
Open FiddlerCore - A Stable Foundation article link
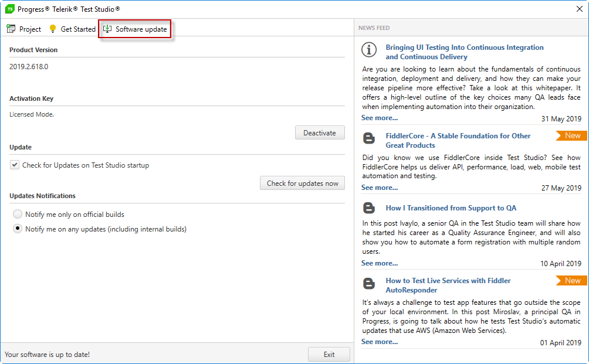point(458,140)
